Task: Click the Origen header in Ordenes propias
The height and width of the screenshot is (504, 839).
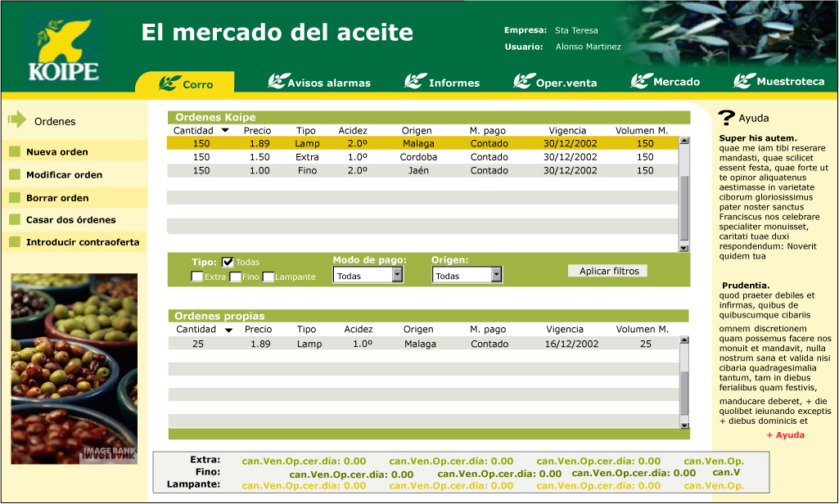Action: pos(418,329)
